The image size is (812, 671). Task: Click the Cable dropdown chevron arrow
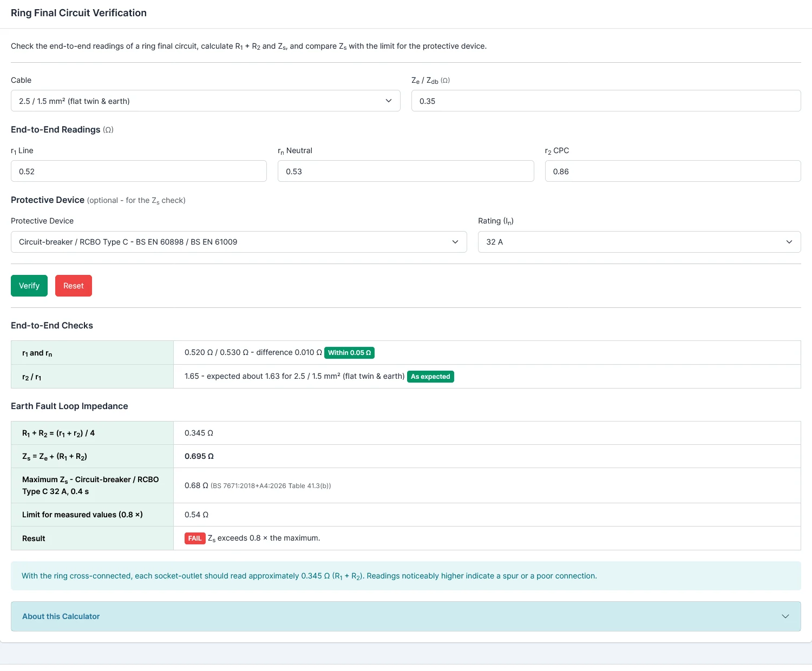(x=389, y=101)
